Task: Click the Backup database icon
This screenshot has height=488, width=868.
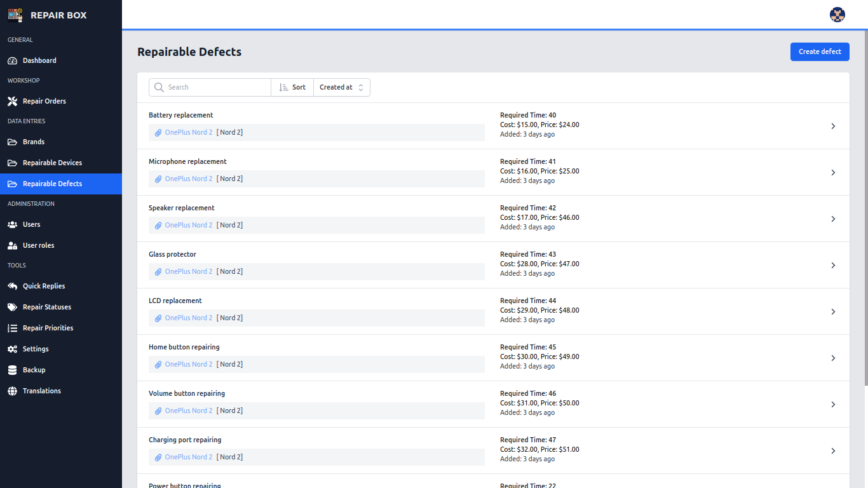Action: (x=12, y=370)
